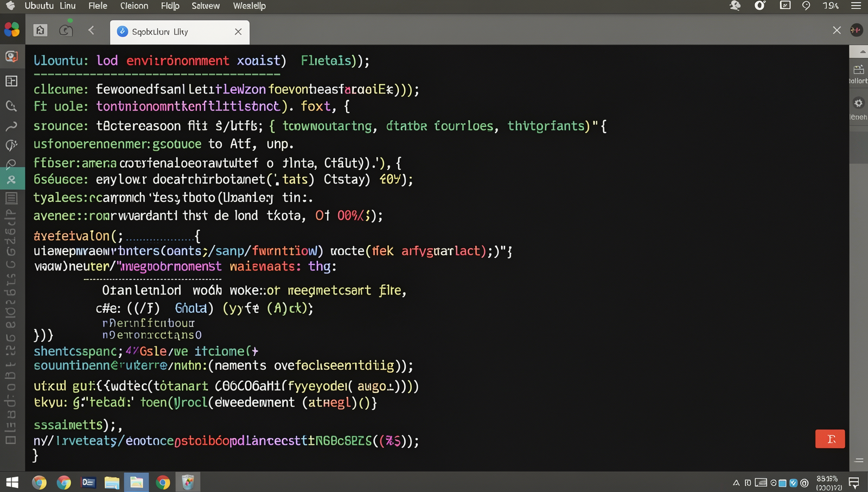Click the blue check icon on the tab
This screenshot has width=868, height=492.
pos(123,31)
